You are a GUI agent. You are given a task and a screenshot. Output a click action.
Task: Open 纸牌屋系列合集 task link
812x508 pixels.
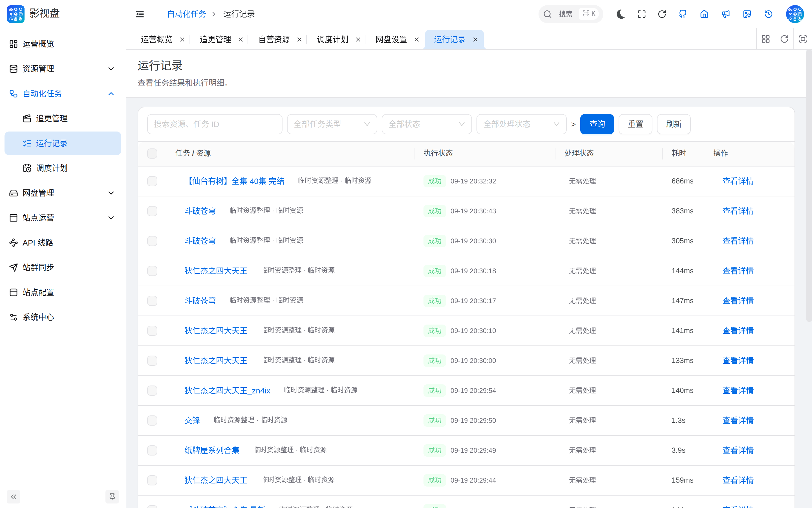tap(212, 450)
